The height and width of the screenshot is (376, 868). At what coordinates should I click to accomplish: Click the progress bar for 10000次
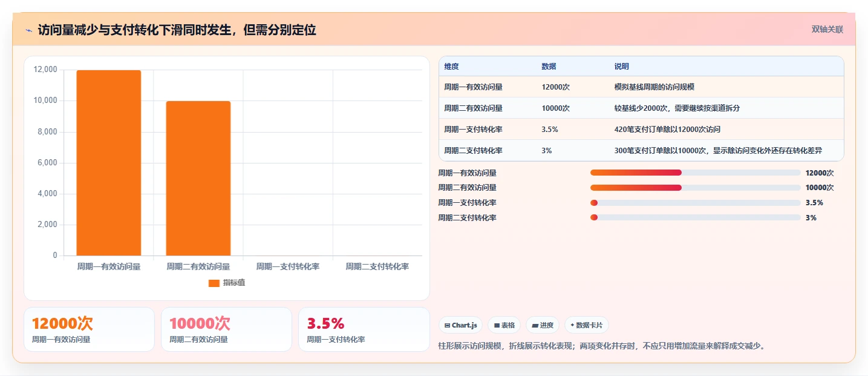(696, 188)
